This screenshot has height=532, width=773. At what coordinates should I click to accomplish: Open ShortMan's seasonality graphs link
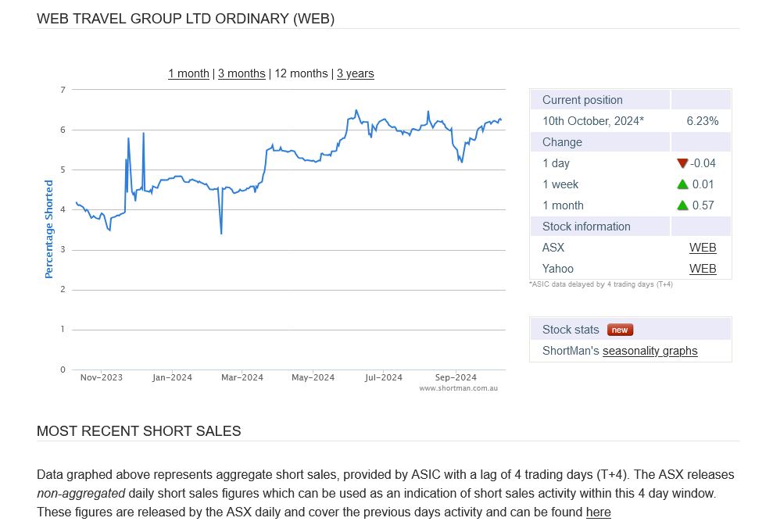(x=650, y=351)
